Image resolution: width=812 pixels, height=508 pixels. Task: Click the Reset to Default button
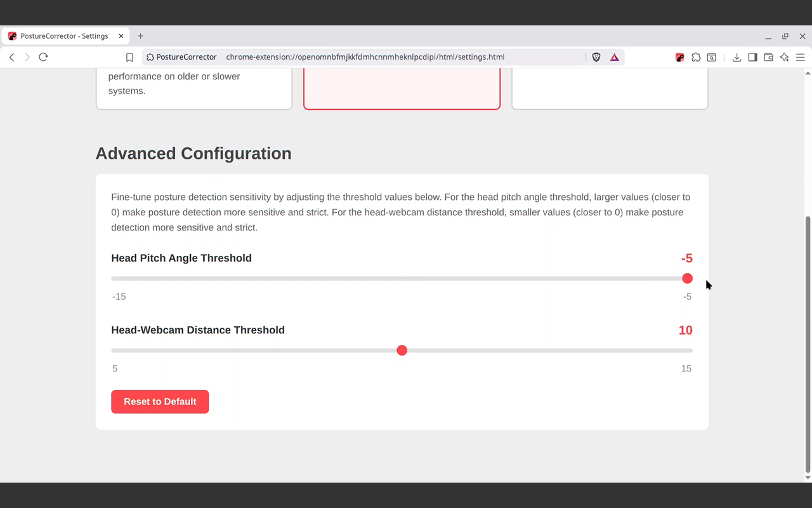click(160, 401)
